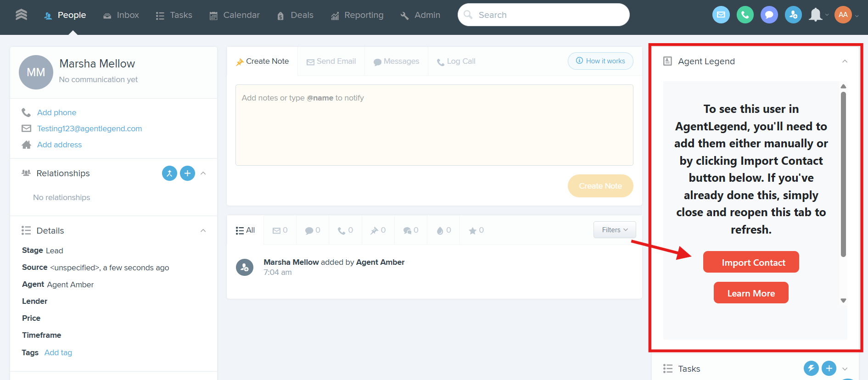Click the How it works button
Image resolution: width=868 pixels, height=380 pixels.
click(x=600, y=61)
